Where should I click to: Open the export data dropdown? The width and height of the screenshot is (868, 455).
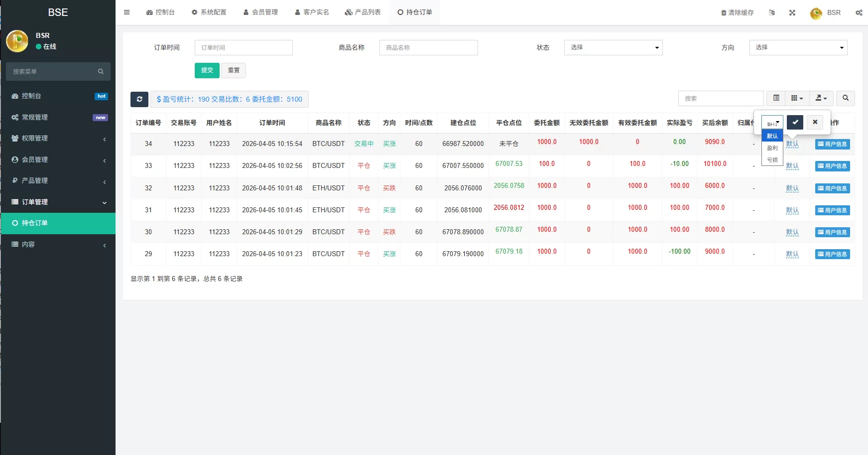coord(821,98)
